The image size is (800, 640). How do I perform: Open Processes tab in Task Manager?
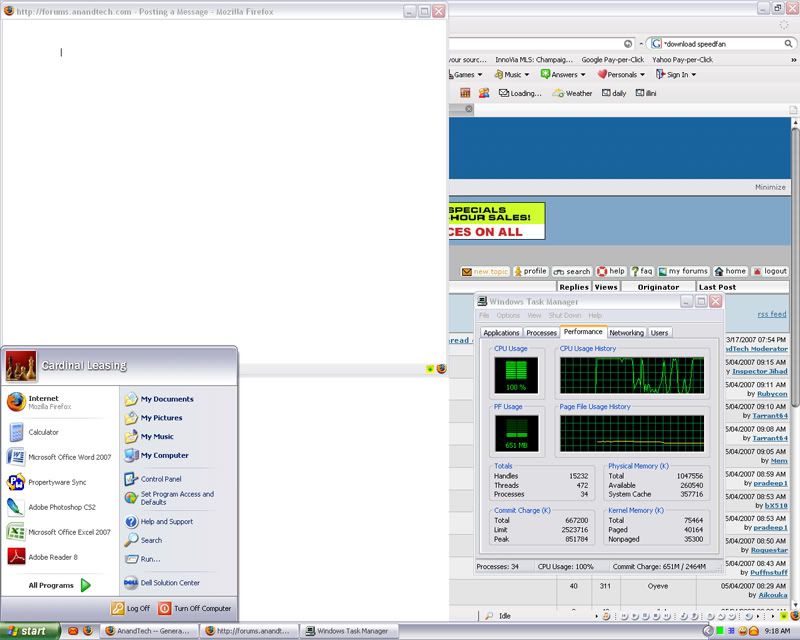[541, 332]
